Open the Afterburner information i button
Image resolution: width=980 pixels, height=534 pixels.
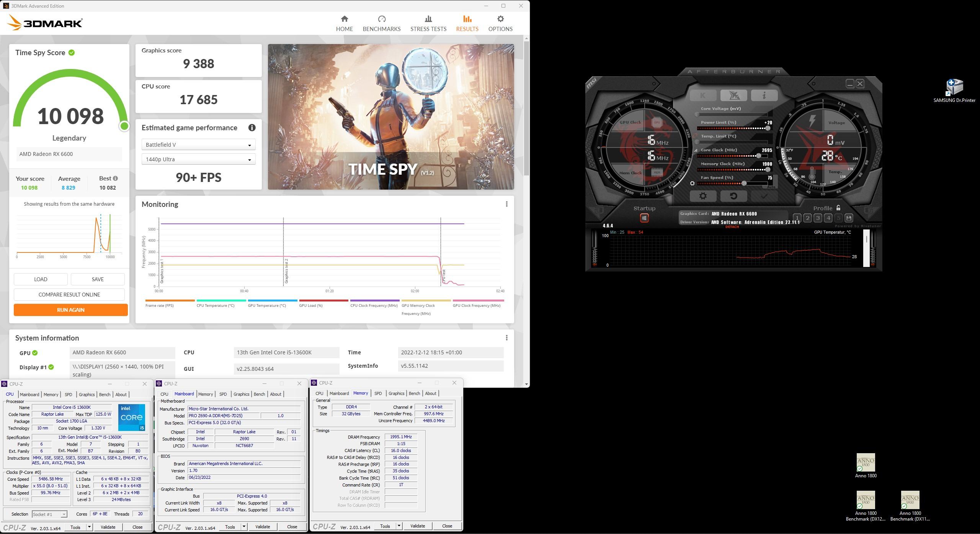pyautogui.click(x=764, y=95)
